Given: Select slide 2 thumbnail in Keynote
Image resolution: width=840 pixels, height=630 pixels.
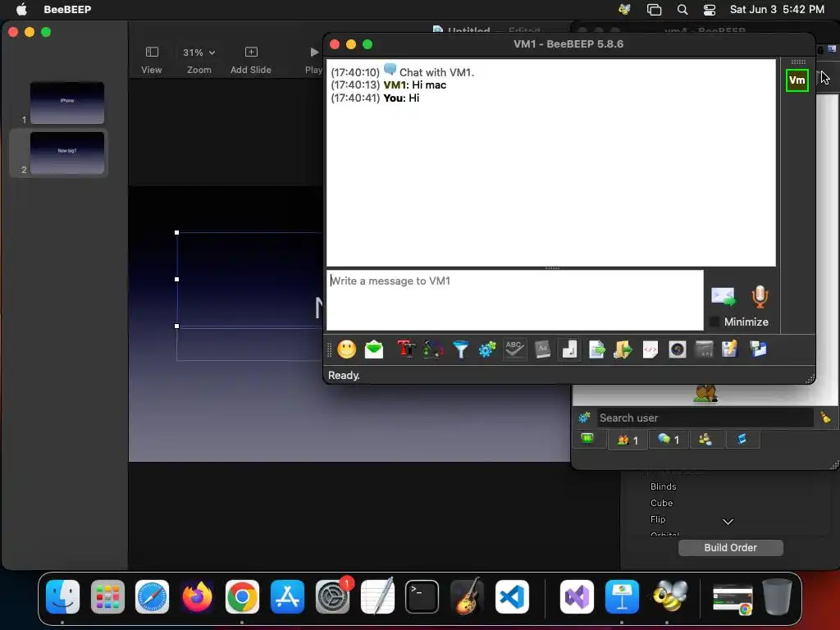Looking at the screenshot, I should point(67,153).
